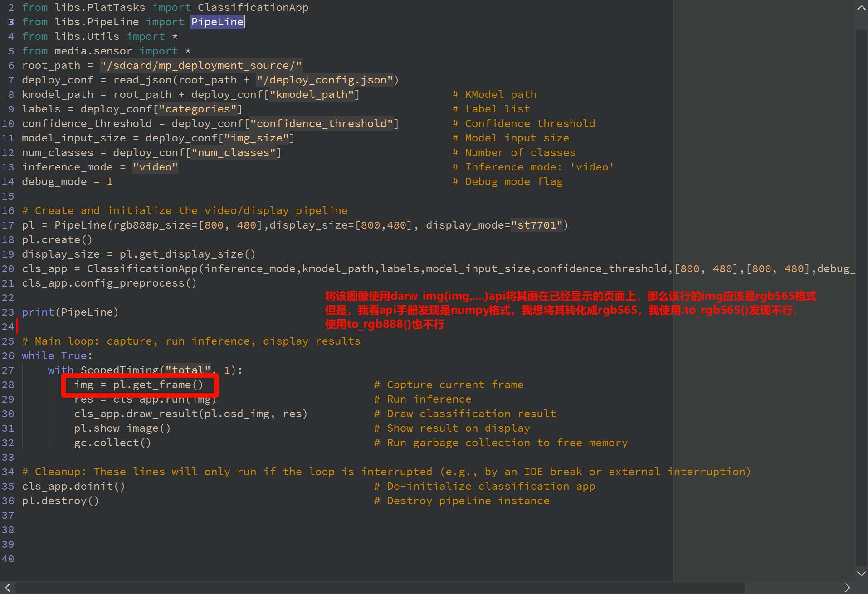Click line number 24 in the gutter
The height and width of the screenshot is (594, 868).
[8, 326]
